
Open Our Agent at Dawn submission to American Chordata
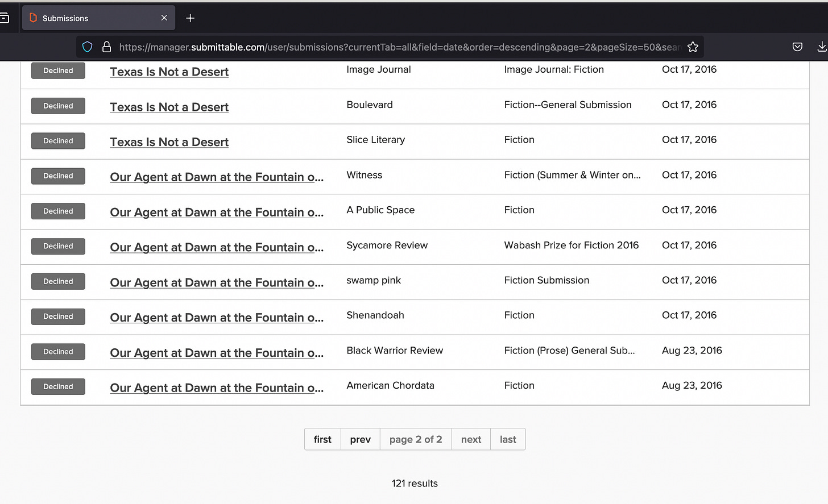217,388
